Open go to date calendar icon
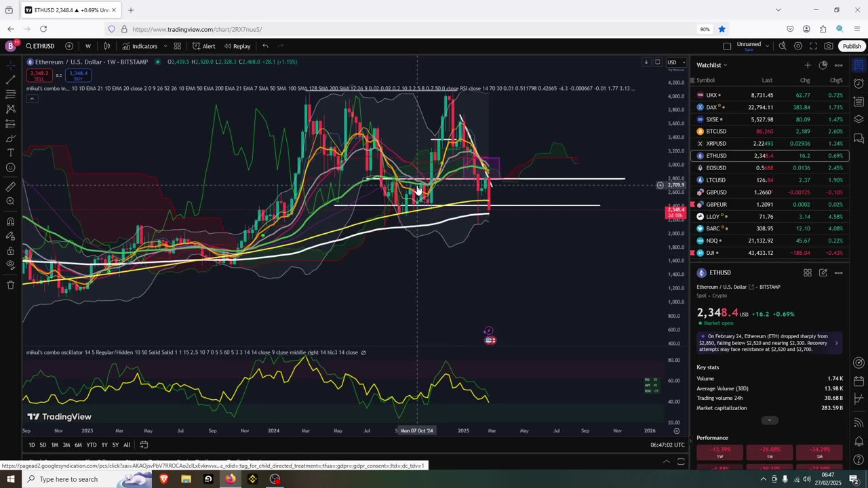Viewport: 868px width, 488px height. (144, 445)
